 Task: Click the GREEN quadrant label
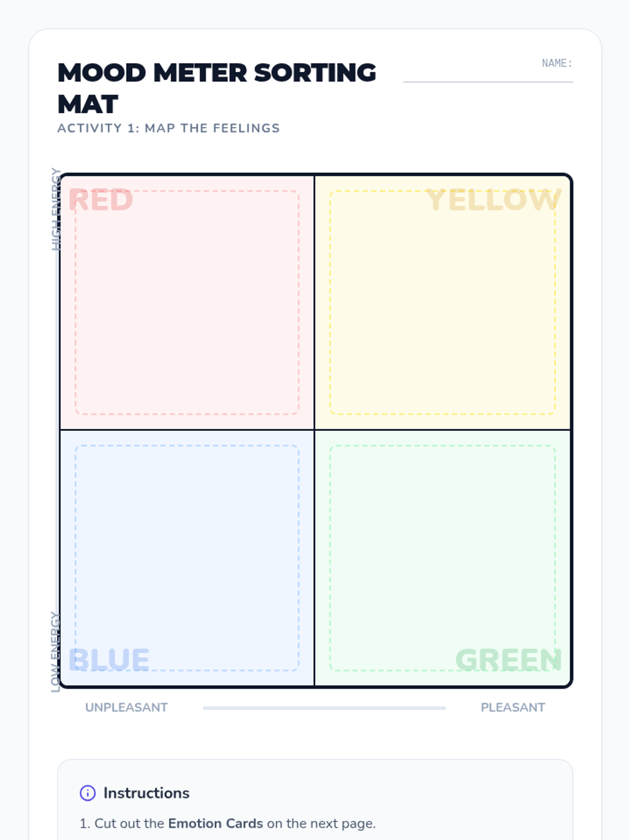click(508, 660)
